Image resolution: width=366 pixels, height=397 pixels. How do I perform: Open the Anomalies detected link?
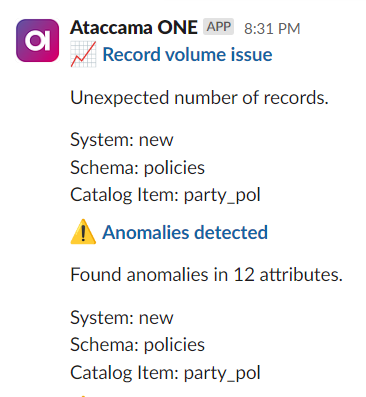coord(185,232)
